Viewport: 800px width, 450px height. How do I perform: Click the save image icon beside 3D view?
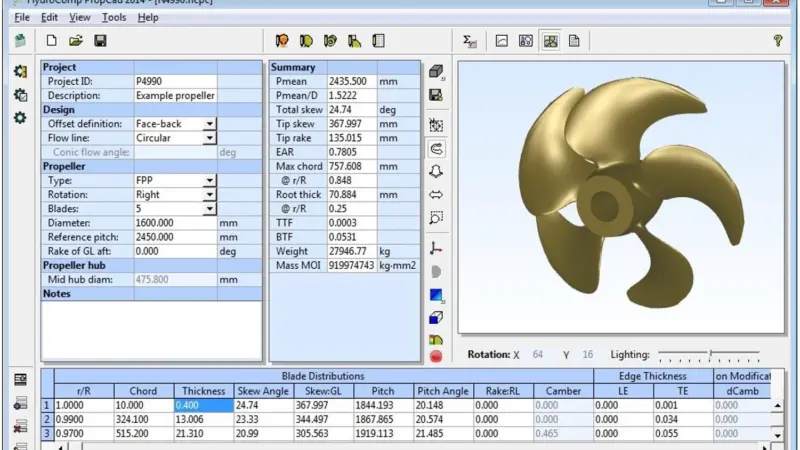436,95
